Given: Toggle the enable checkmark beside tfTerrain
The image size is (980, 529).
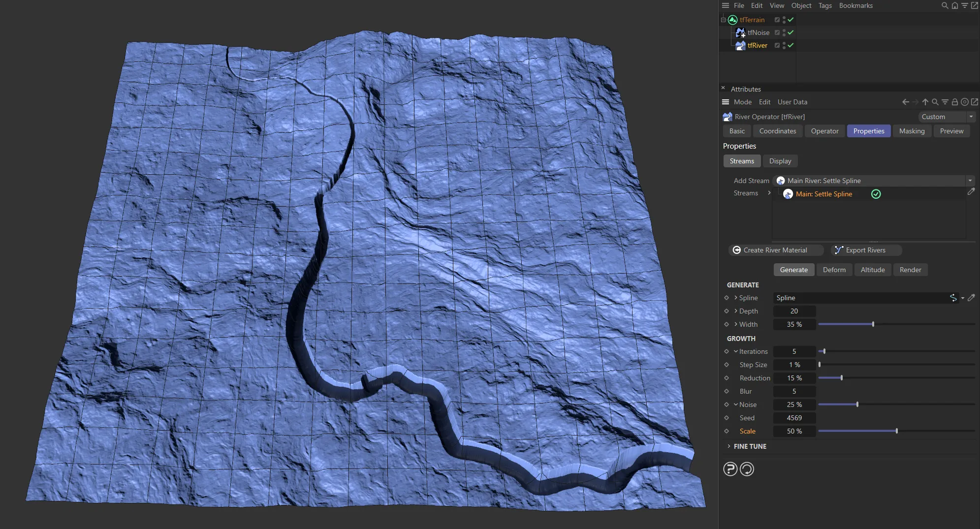Looking at the screenshot, I should (x=790, y=20).
